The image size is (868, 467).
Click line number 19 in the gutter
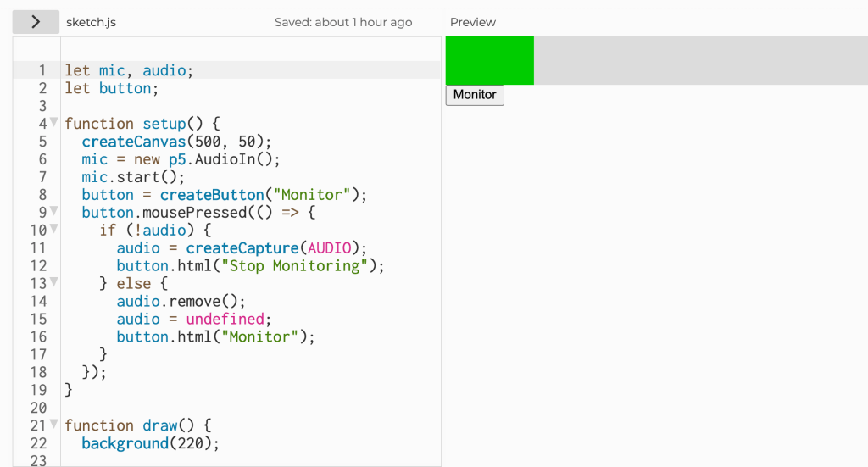37,390
